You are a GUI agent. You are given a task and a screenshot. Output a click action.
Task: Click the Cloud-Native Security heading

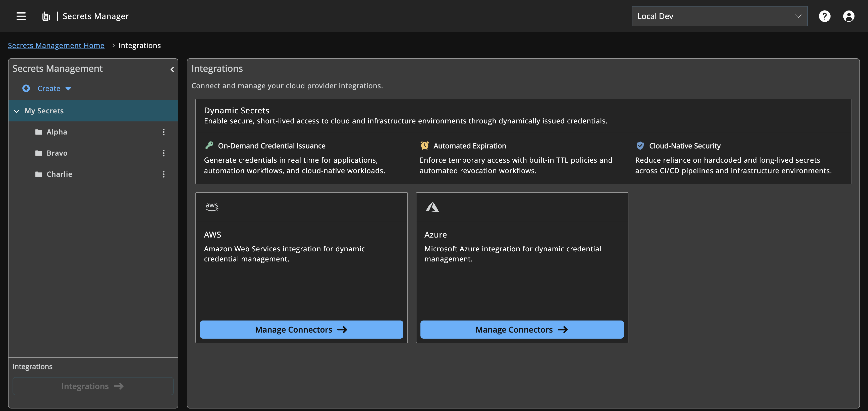[685, 146]
